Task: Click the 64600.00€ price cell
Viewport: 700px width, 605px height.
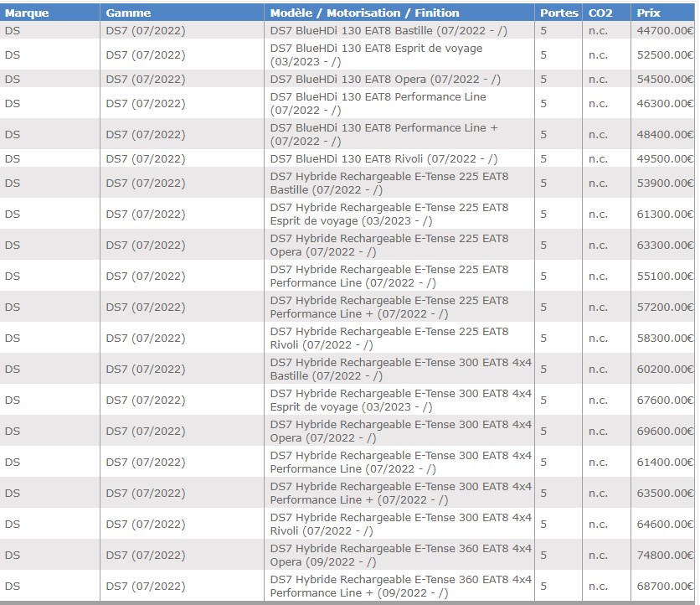Action: pyautogui.click(x=665, y=524)
